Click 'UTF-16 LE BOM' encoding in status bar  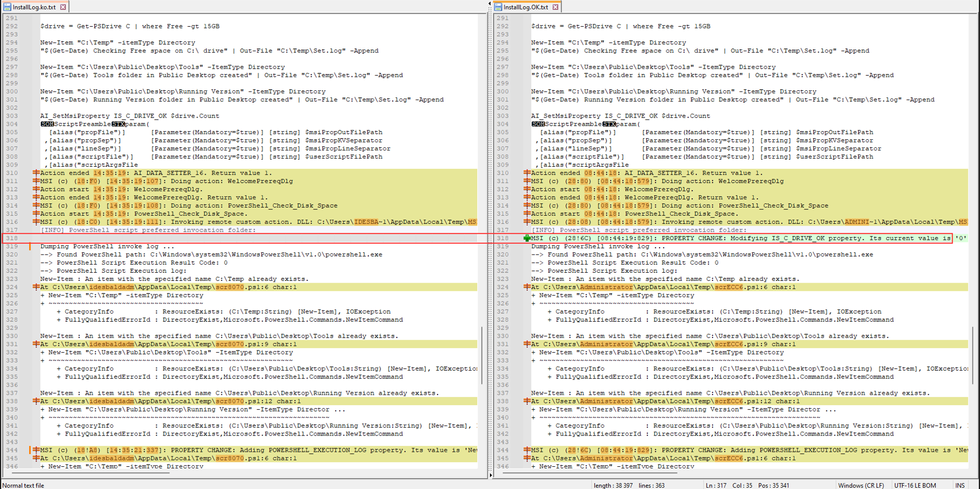pyautogui.click(x=915, y=485)
